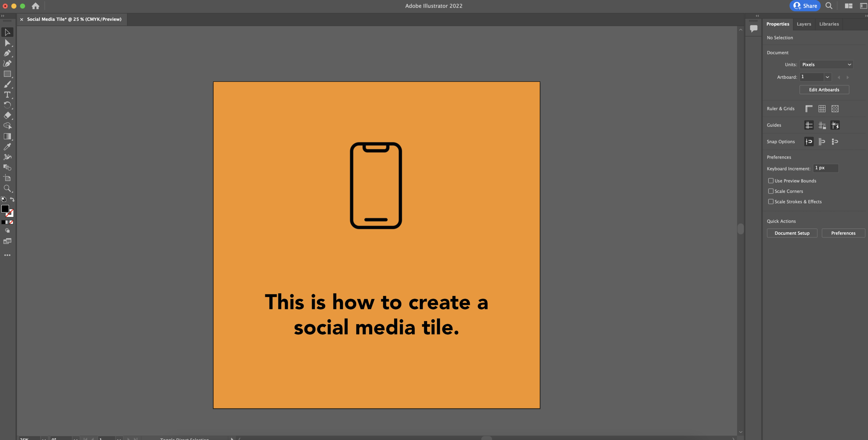Select the Rectangle tool
868x440 pixels.
[x=7, y=74]
